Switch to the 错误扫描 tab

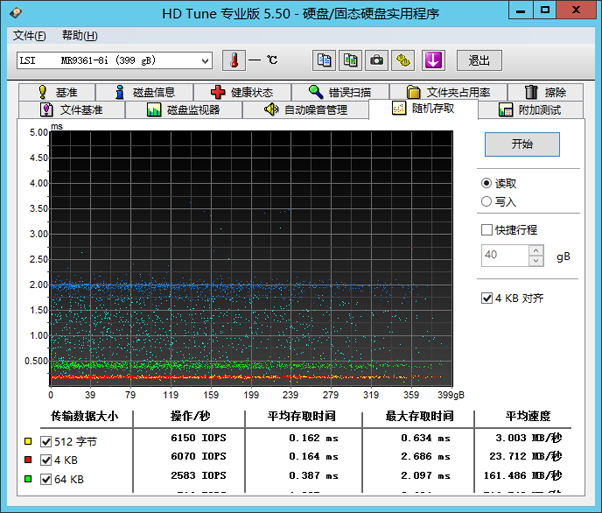point(340,92)
